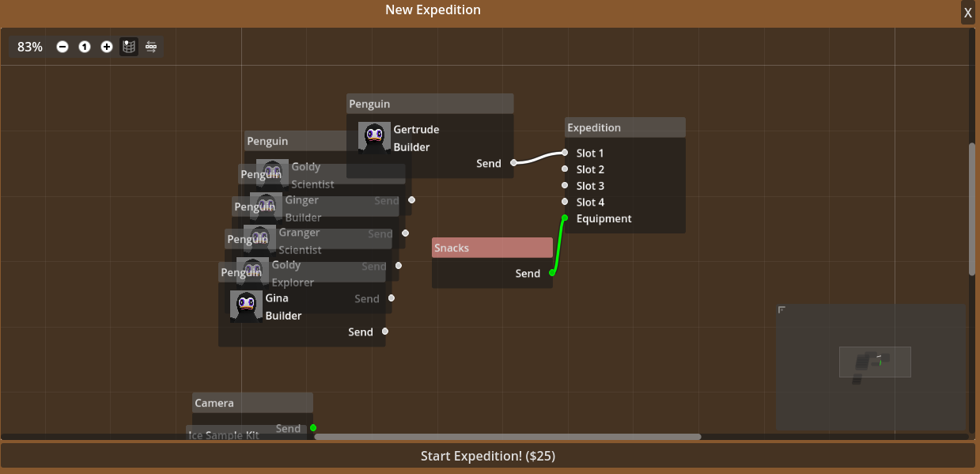Viewport: 980px width, 474px height.
Task: Select Gertrude's Penguin node title bar
Action: coord(430,104)
